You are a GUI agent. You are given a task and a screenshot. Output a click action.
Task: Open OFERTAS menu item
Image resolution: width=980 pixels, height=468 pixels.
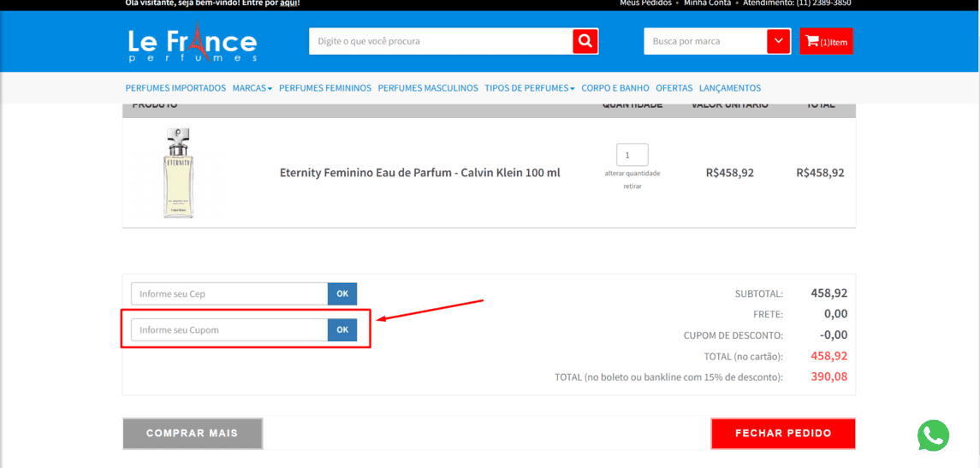[674, 88]
